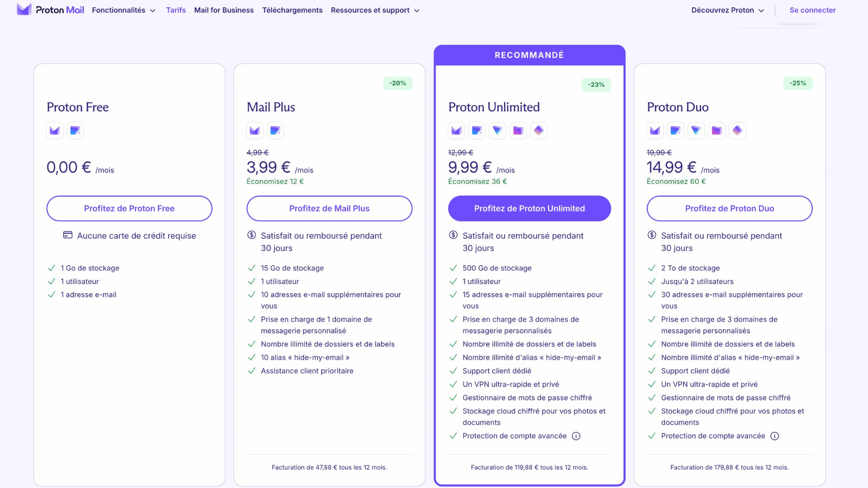Click the Drive icon on Proton Unlimited card

(518, 131)
